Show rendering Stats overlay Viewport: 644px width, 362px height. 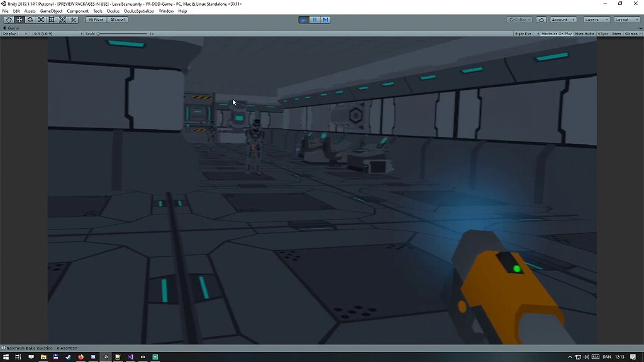pyautogui.click(x=616, y=33)
